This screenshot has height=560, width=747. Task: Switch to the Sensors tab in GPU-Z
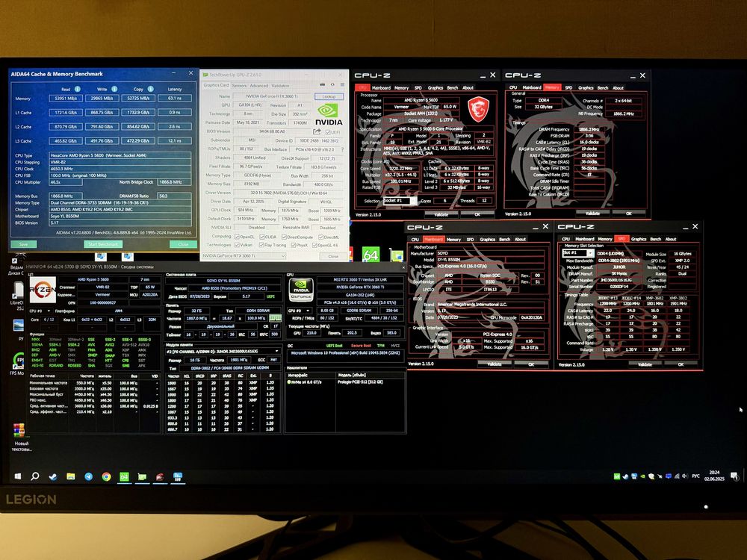tap(239, 86)
